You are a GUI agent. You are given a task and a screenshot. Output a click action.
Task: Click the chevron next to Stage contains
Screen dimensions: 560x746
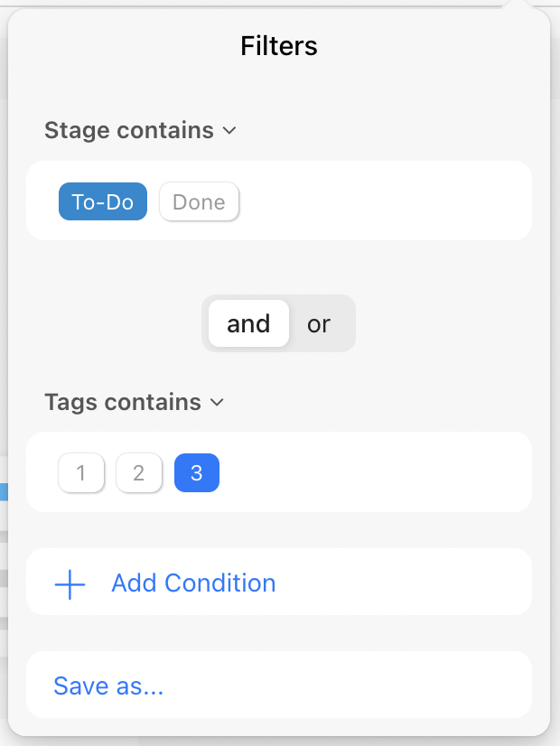[229, 131]
